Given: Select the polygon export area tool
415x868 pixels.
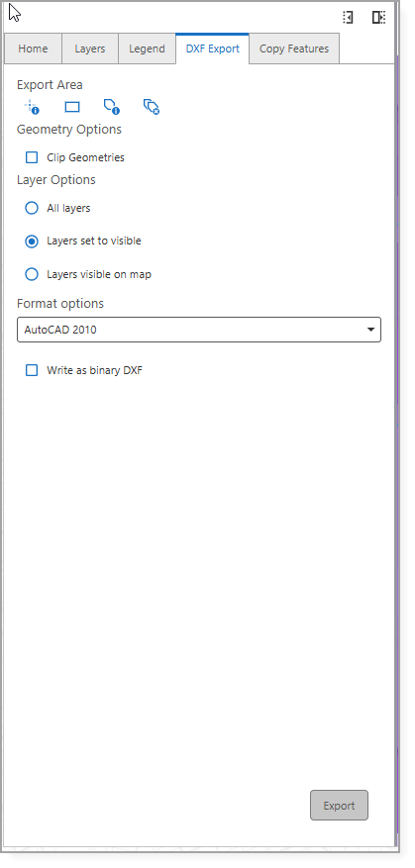Looking at the screenshot, I should [x=111, y=107].
